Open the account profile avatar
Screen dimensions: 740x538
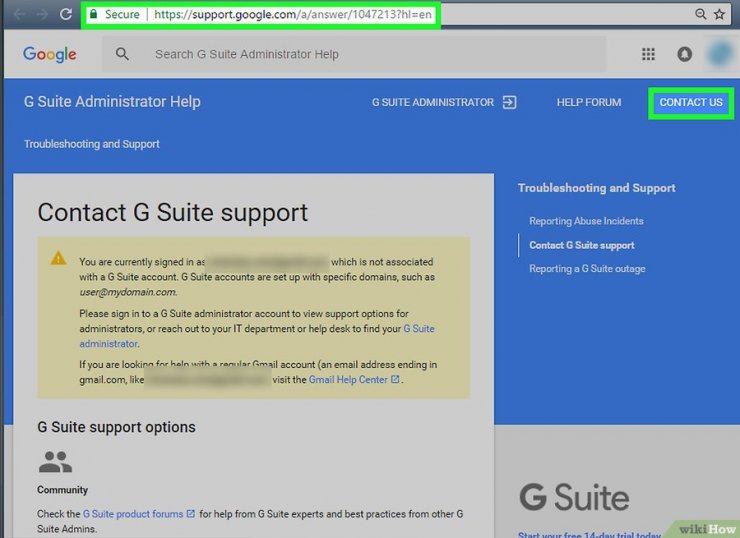720,54
